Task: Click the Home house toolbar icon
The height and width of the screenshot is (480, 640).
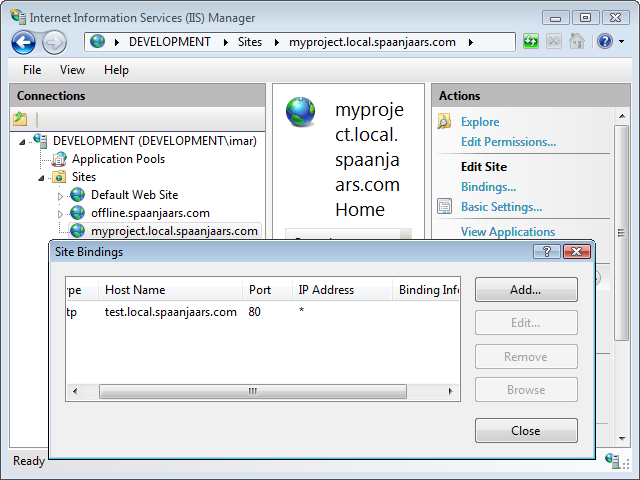Action: pyautogui.click(x=577, y=42)
